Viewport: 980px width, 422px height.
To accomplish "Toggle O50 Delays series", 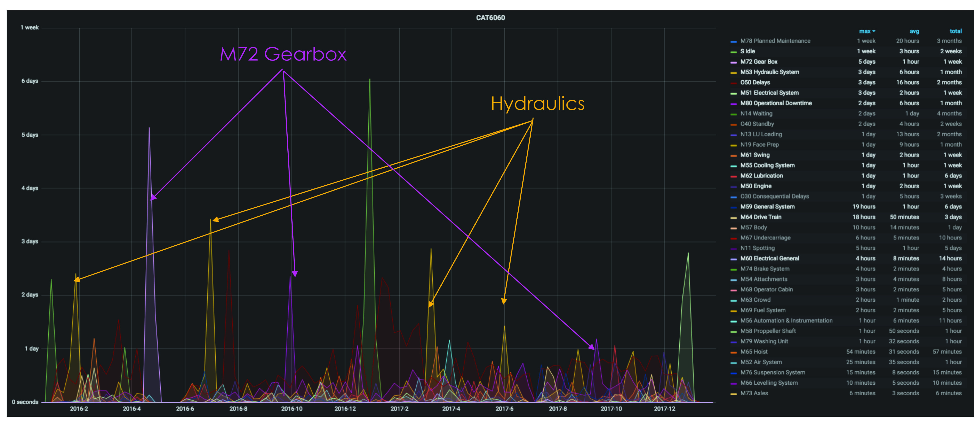I will [755, 82].
